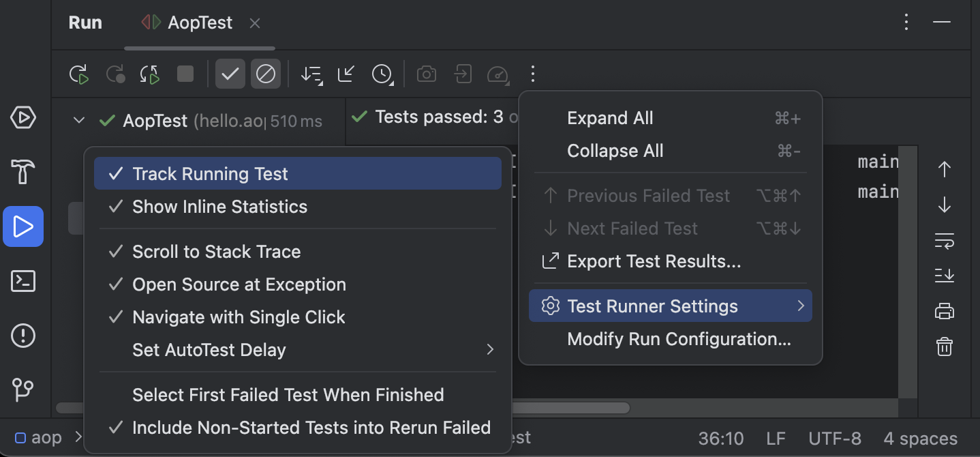Toggle Show Ignored tests button
Screen dimensions: 980x457
[x=266, y=74]
